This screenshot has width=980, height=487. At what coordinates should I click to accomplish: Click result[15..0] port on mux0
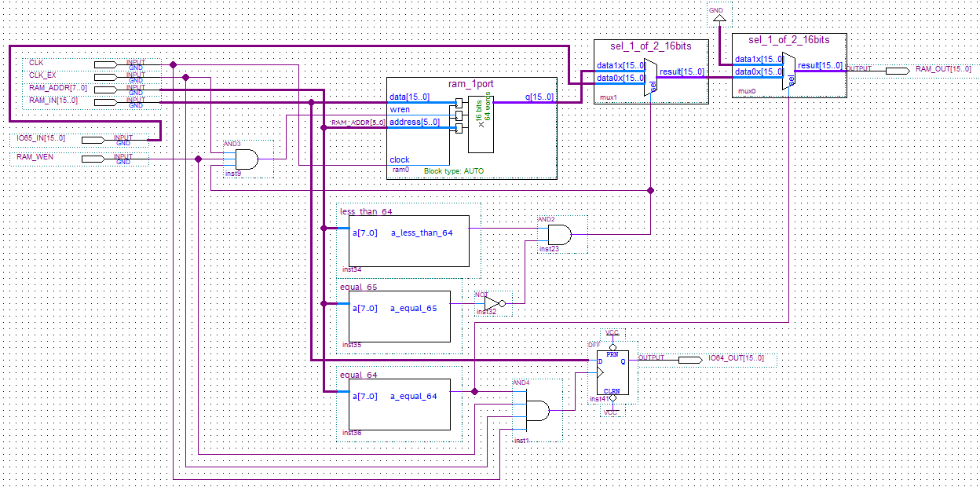[820, 66]
